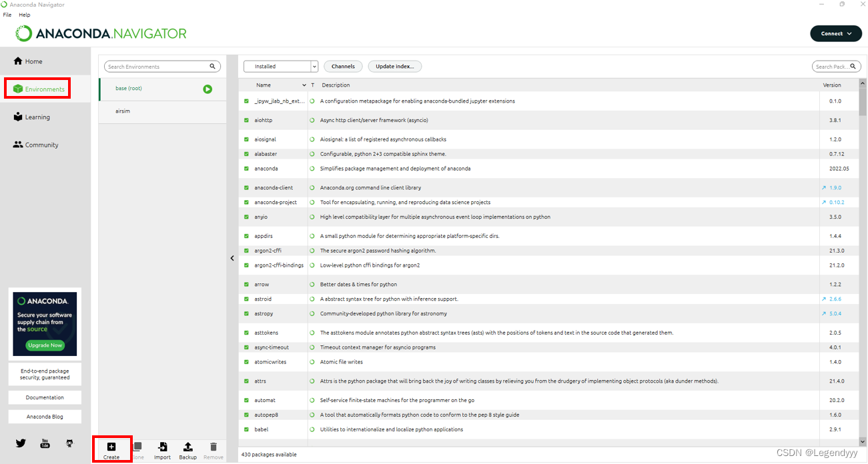868x464 pixels.
Task: Click the Anaconda ad banner image
Action: click(45, 324)
